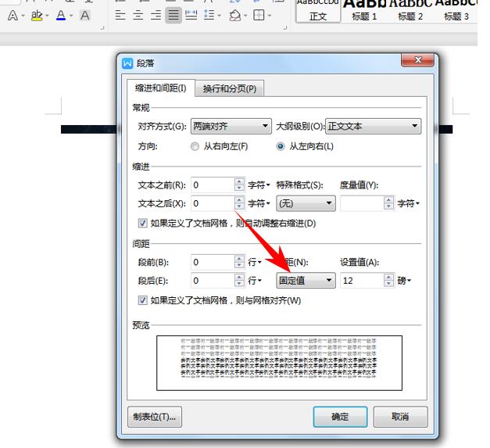Image resolution: width=490 pixels, height=448 pixels.
Task: Select 从右向左 direction radio button
Action: [195, 146]
